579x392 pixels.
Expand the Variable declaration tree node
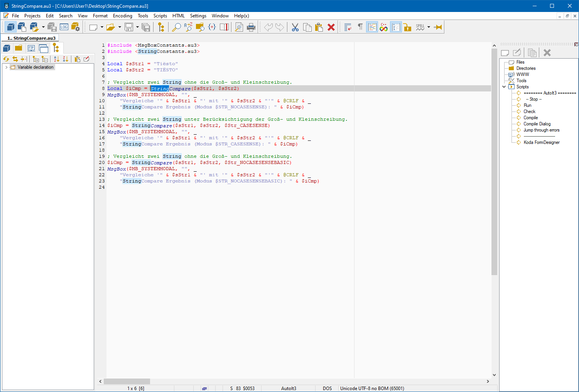click(x=6, y=67)
